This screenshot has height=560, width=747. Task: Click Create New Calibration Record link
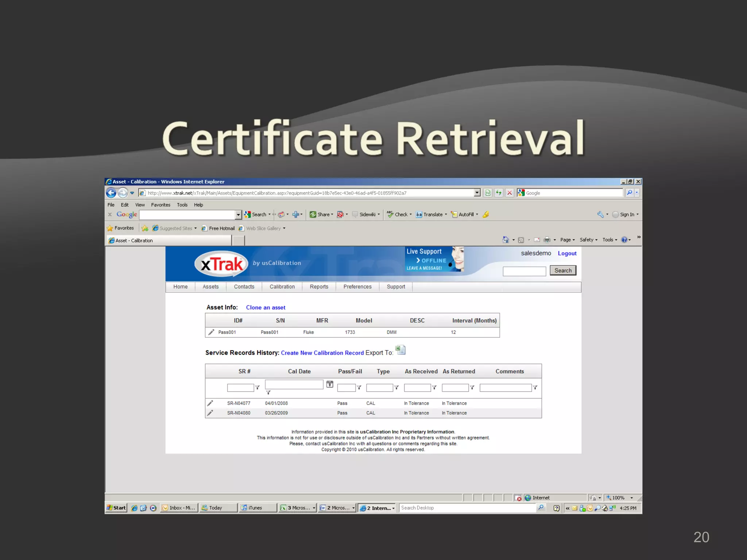click(322, 353)
